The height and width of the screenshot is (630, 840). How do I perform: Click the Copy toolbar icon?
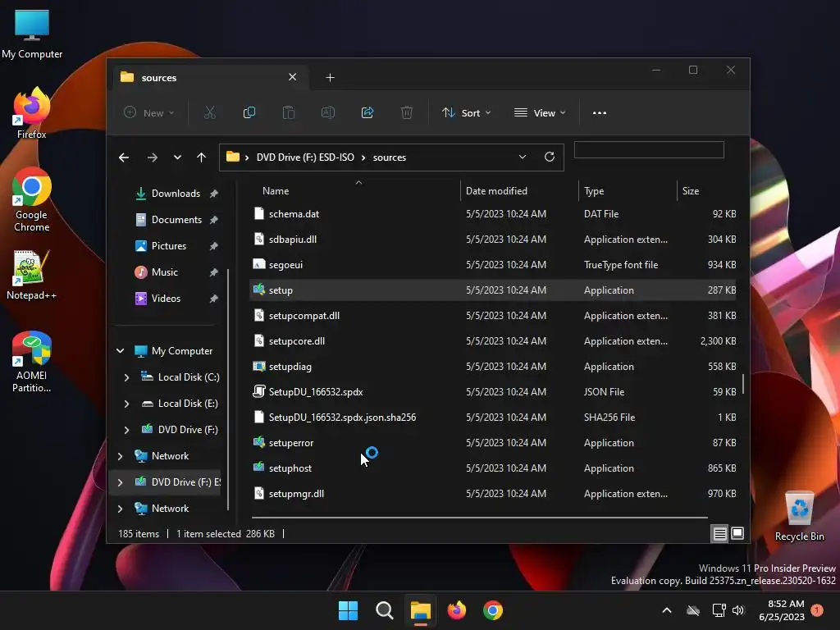249,113
